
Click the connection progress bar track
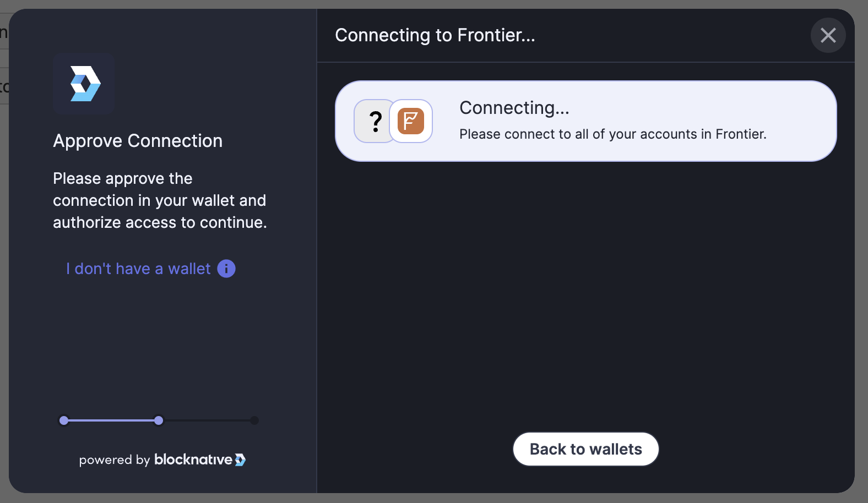coord(159,420)
